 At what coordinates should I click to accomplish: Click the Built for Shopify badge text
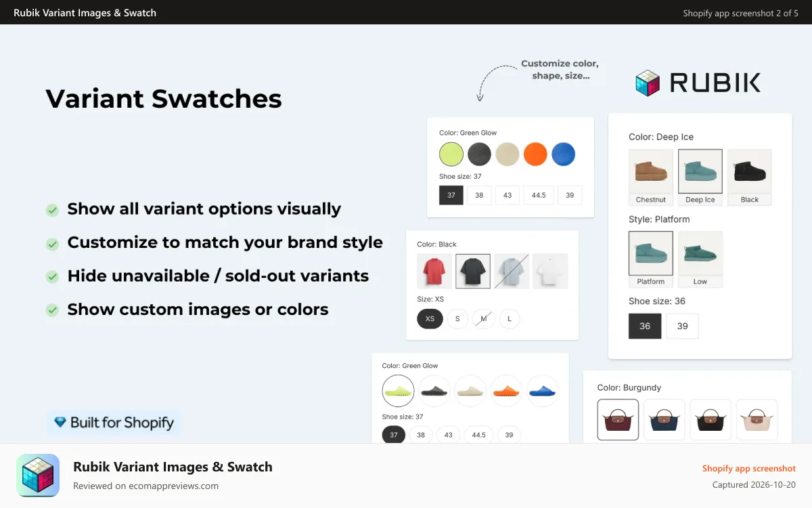(x=122, y=423)
